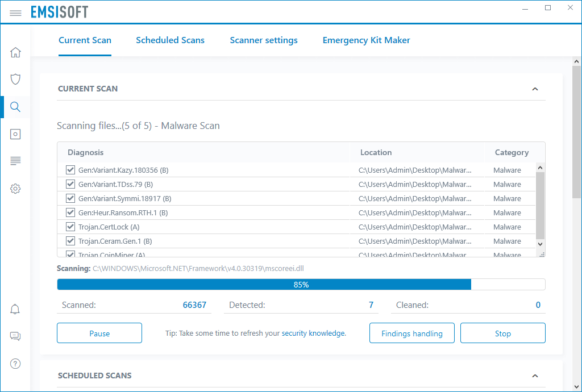Viewport: 582px width, 392px height.
Task: Open the help question mark
Action: [x=15, y=364]
